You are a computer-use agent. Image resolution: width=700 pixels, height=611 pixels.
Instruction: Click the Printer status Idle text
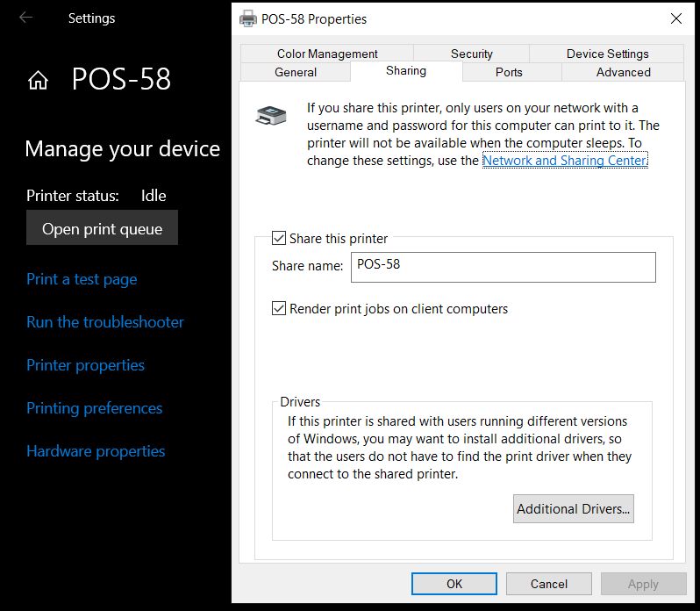point(154,196)
